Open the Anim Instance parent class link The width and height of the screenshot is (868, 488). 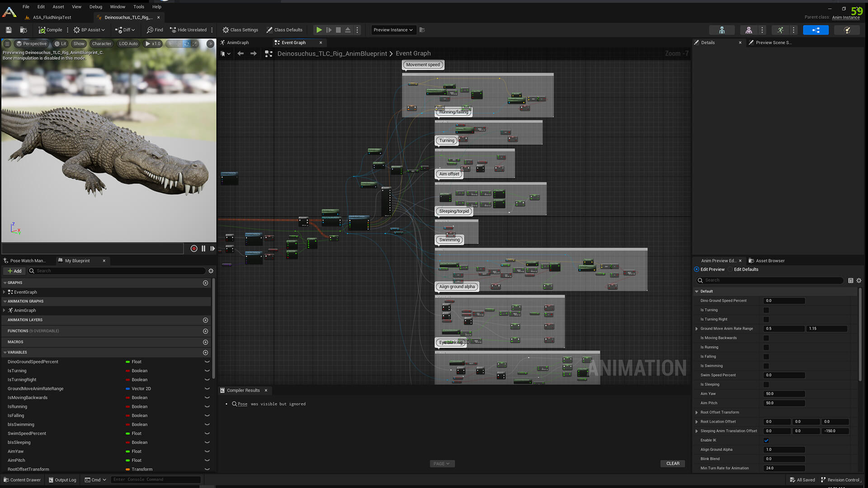(845, 17)
